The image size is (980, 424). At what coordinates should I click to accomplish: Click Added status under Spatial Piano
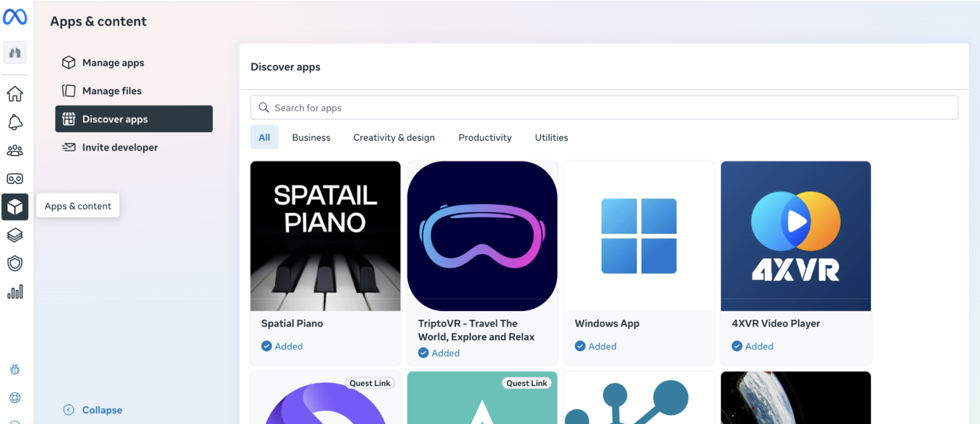[x=282, y=346]
